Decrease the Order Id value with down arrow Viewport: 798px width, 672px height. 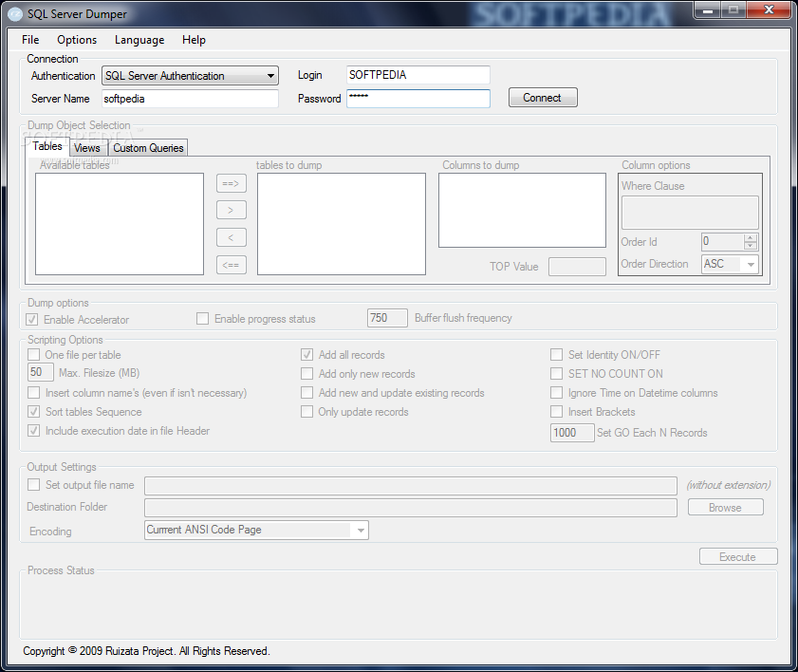pos(751,246)
